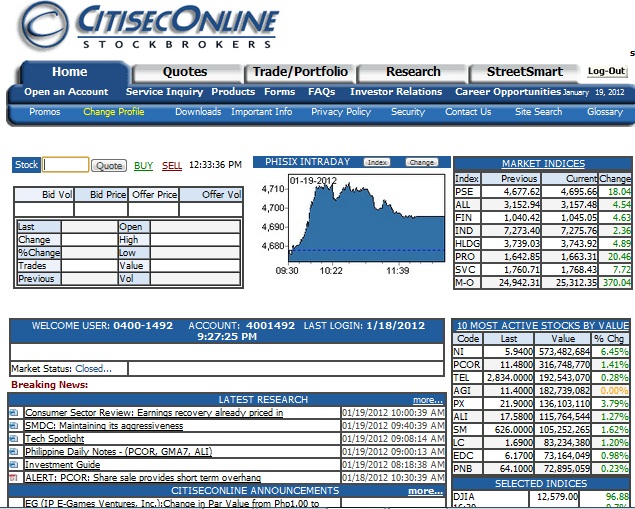The width and height of the screenshot is (635, 509).
Task: Open 10 MOST ACTIVE STOCKS BY VALUE link
Action: [543, 326]
